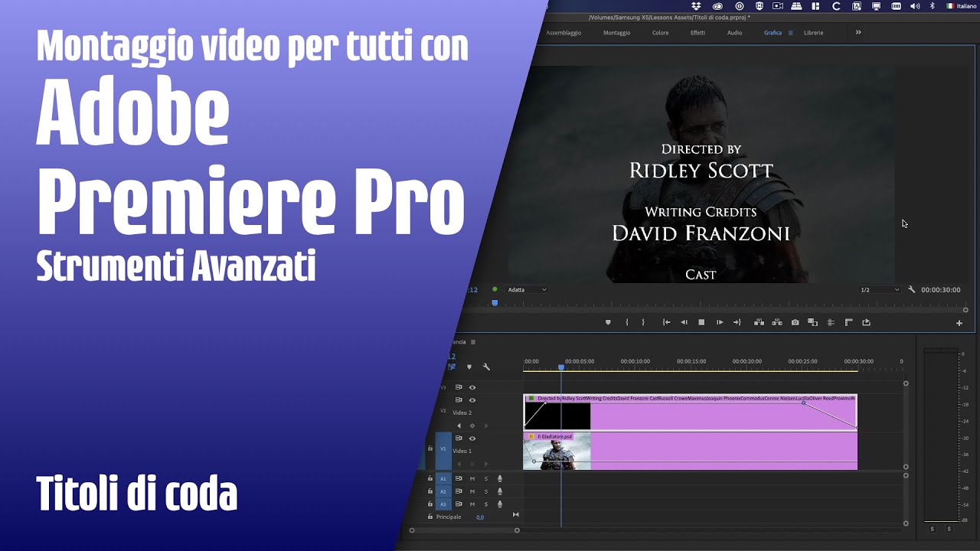Click the Mark Out button

pyautogui.click(x=643, y=322)
